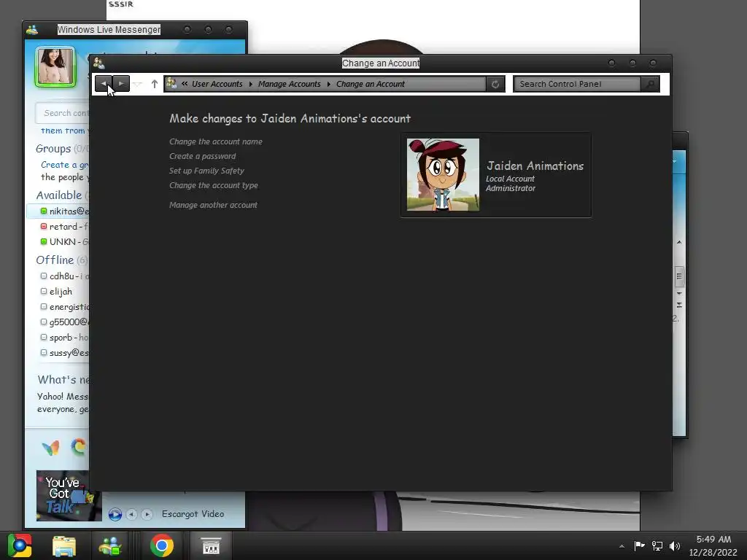Open Messenger taskbar button
Screen dimensions: 747x560
coord(110,545)
